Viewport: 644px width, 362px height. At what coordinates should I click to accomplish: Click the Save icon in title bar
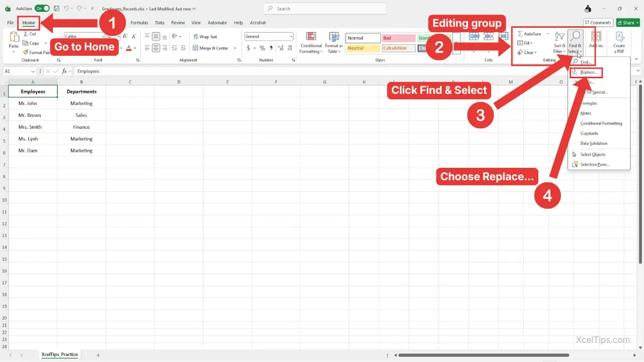[x=55, y=9]
